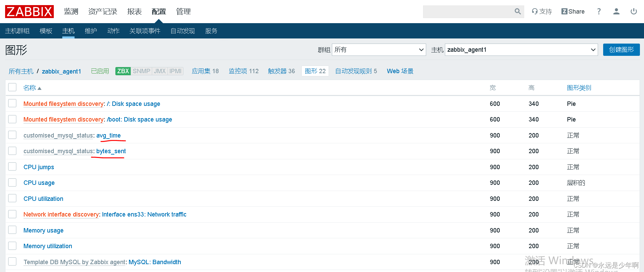Open the Share link
Viewport: 644px width, 272px height.
(573, 12)
